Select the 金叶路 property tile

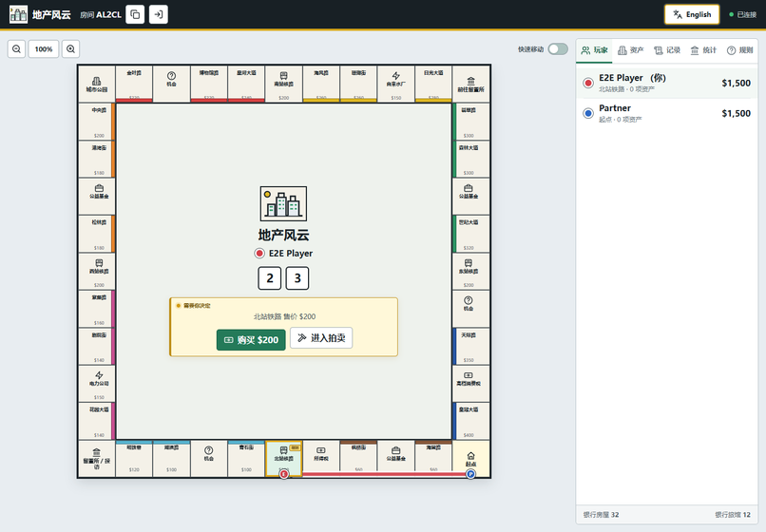[134, 84]
